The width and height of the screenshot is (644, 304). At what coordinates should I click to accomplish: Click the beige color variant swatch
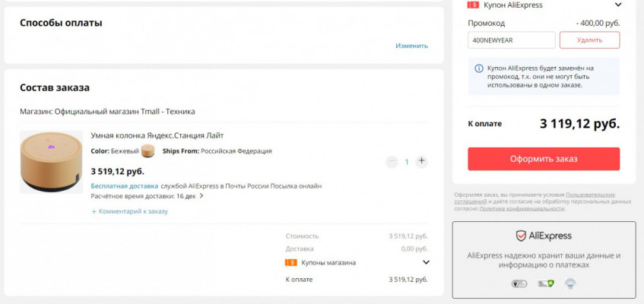click(148, 150)
